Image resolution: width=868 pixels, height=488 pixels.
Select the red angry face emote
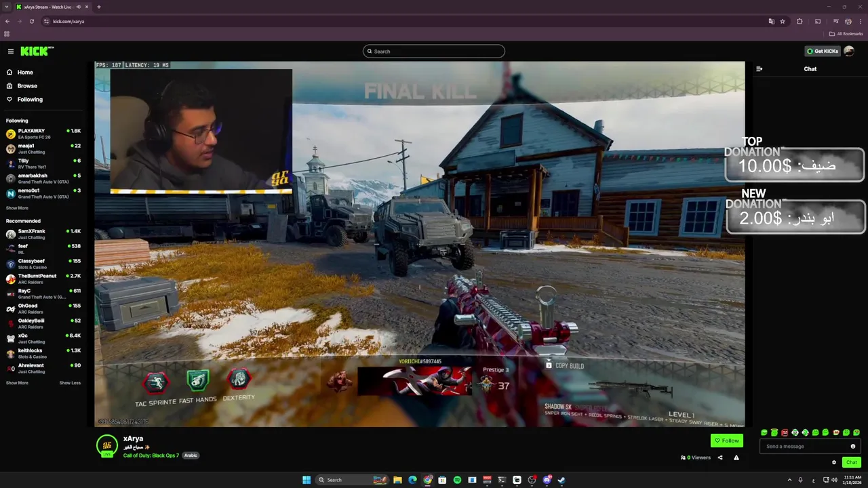[x=785, y=432]
